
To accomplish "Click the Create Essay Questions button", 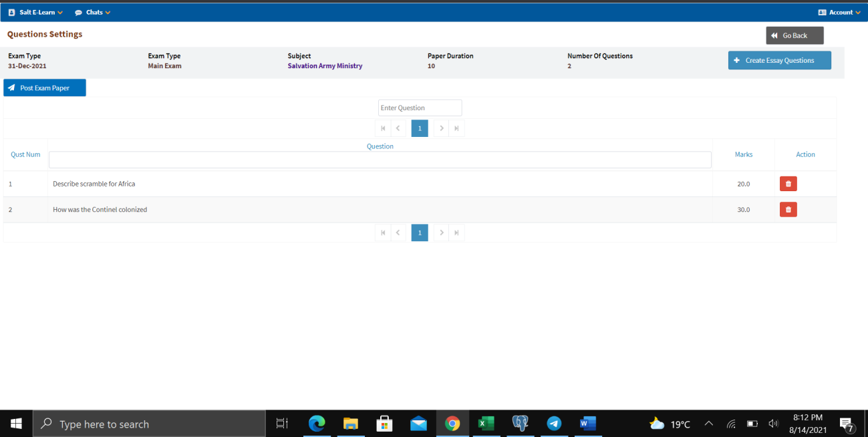I will coord(779,60).
